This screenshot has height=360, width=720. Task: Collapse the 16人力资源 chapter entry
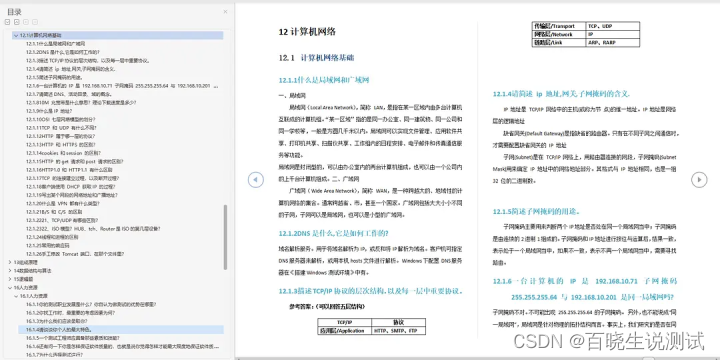pos(10,287)
